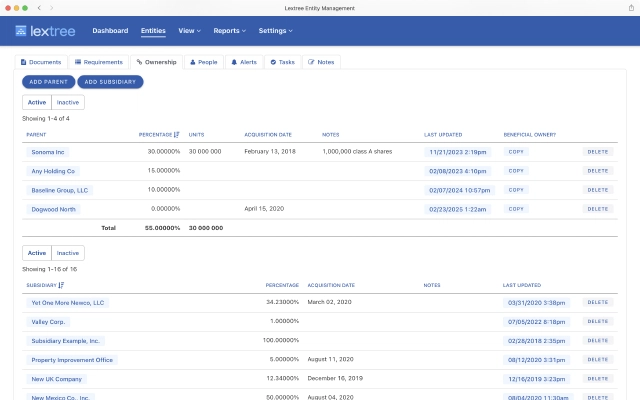Screen dimensions: 640x400
Task: Click the Subsidiary column sort icon
Action: tap(61, 285)
